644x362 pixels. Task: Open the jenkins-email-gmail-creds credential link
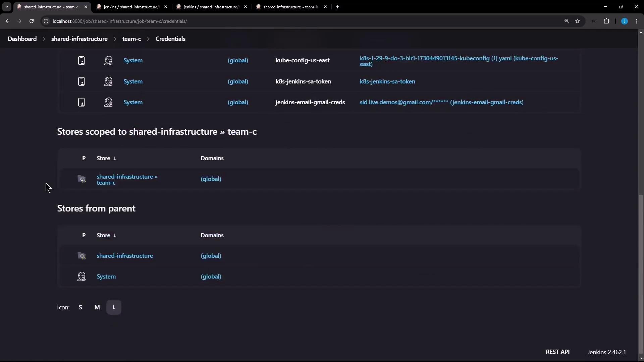pos(441,102)
